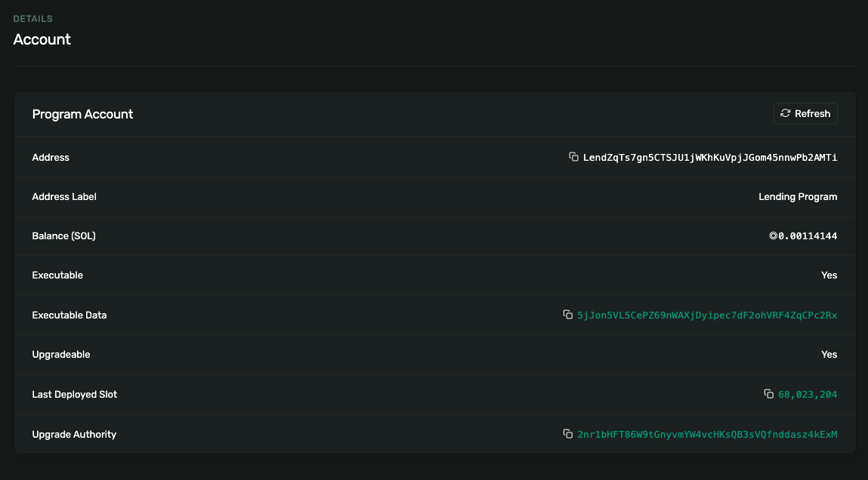Click the circular arrows refresh icon
This screenshot has height=480, width=868.
tap(786, 113)
